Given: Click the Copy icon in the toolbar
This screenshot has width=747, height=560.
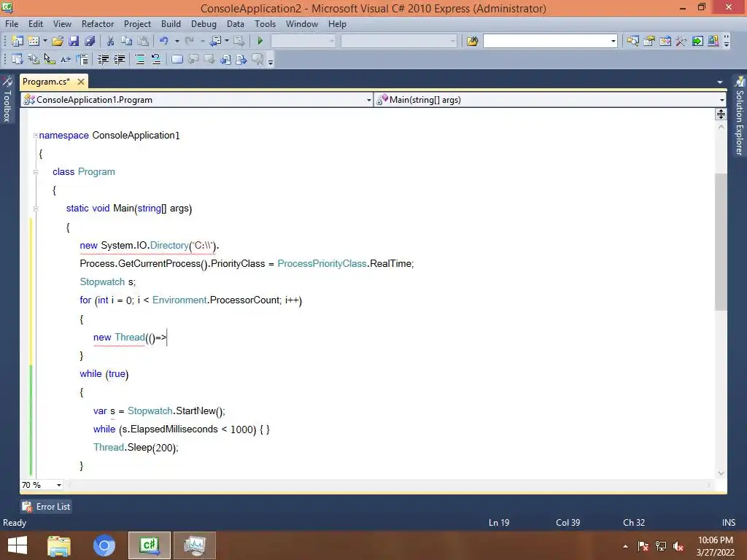Looking at the screenshot, I should 127,41.
